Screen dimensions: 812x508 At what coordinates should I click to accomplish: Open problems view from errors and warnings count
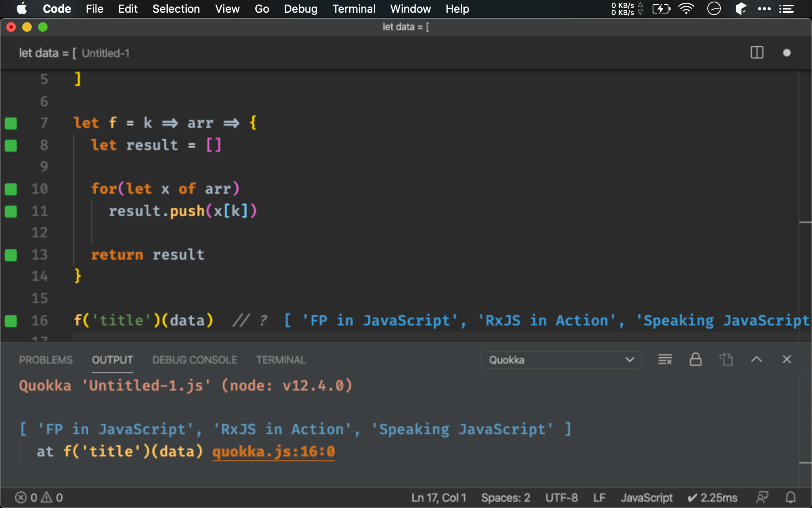39,497
